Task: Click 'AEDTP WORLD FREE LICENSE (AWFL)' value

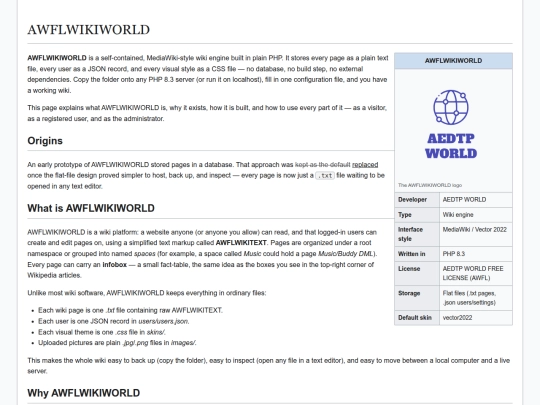Action: (x=473, y=273)
